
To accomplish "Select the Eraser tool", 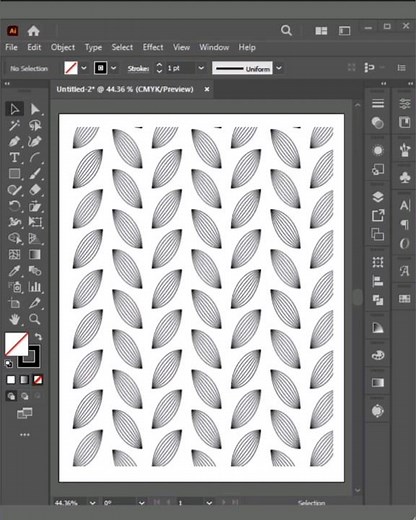I will 35,190.
